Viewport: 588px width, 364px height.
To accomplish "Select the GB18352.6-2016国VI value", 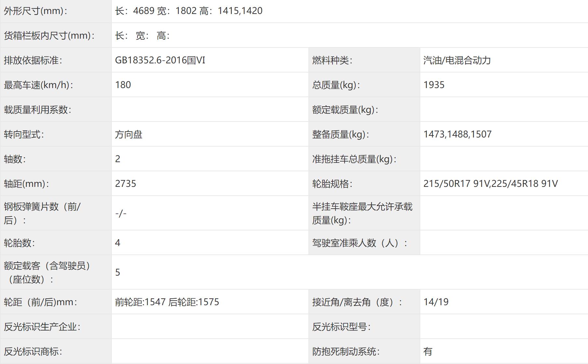I will tap(160, 60).
